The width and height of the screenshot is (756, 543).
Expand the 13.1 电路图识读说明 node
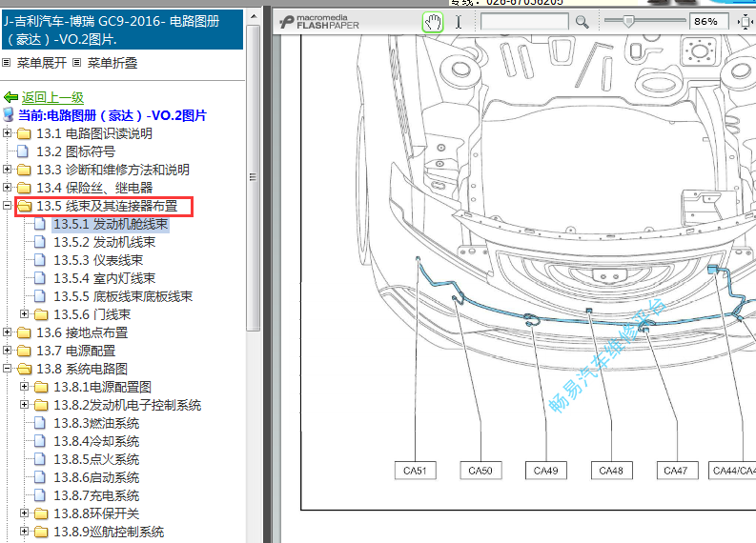coord(8,132)
